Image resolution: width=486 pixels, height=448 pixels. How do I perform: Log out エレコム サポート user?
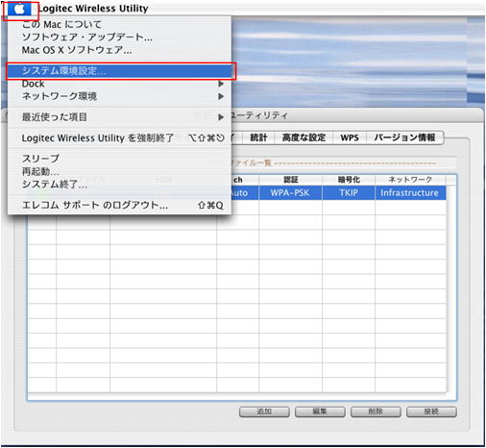[119, 205]
